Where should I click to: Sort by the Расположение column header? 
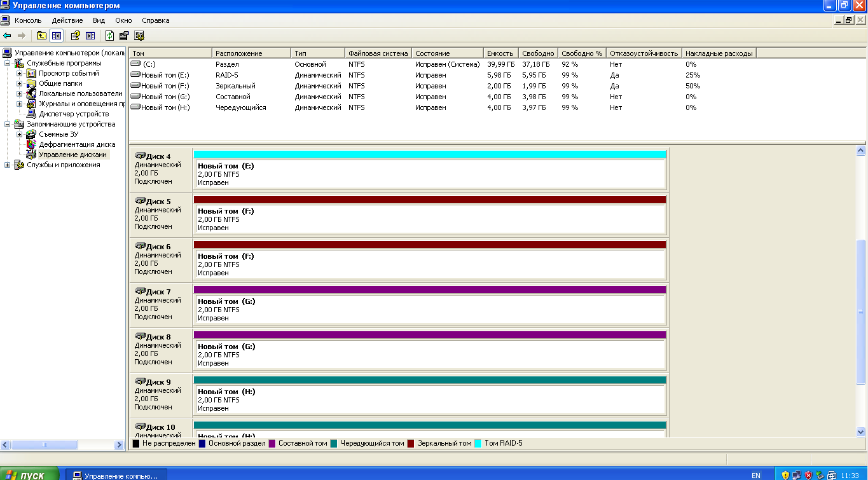click(x=252, y=53)
